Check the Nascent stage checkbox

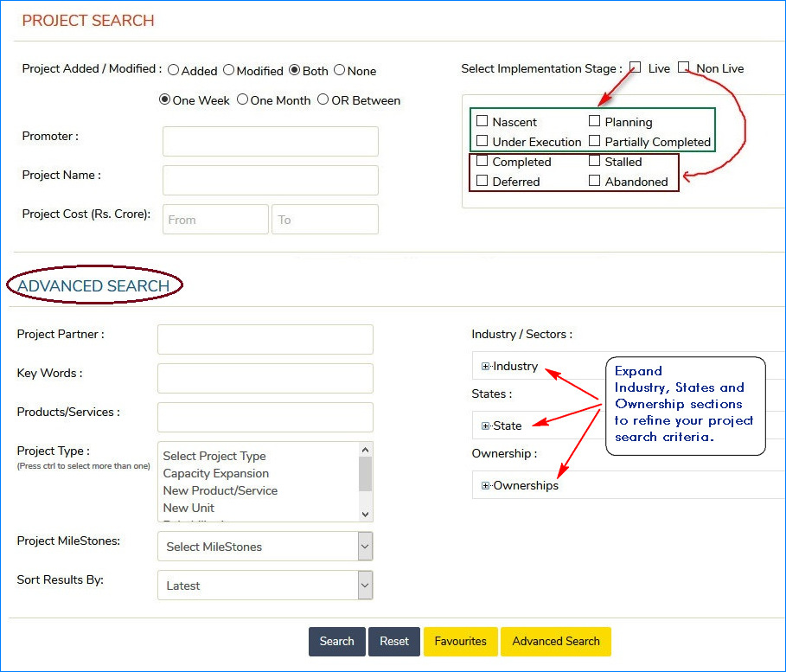click(x=482, y=122)
